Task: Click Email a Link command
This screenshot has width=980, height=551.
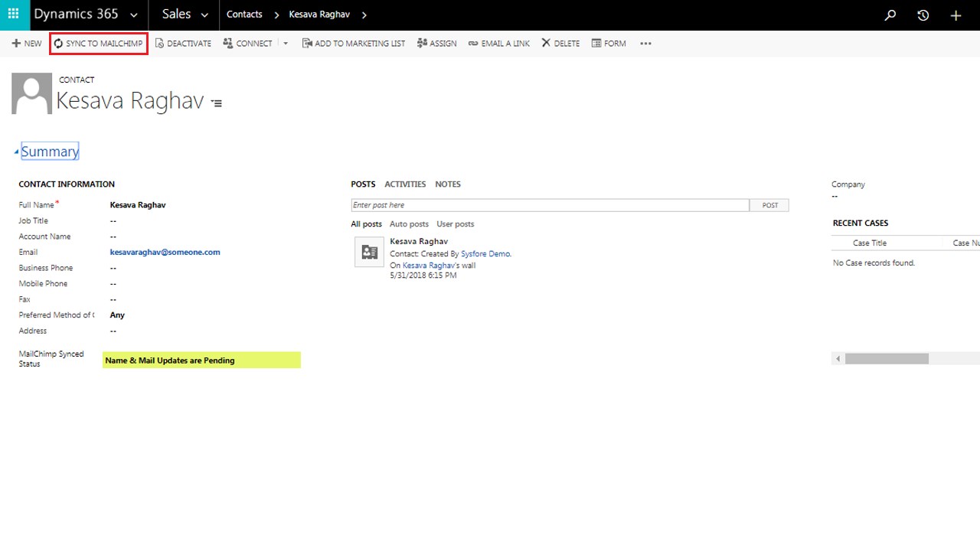Action: pyautogui.click(x=498, y=44)
